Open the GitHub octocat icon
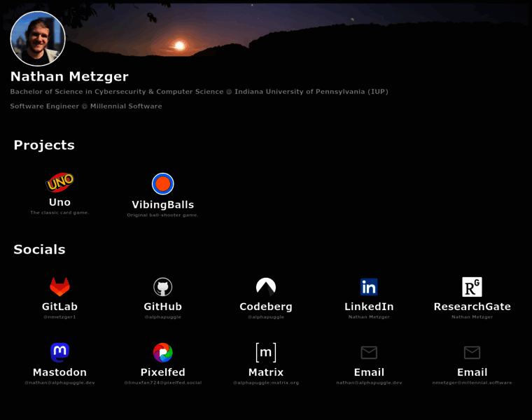 (x=162, y=286)
